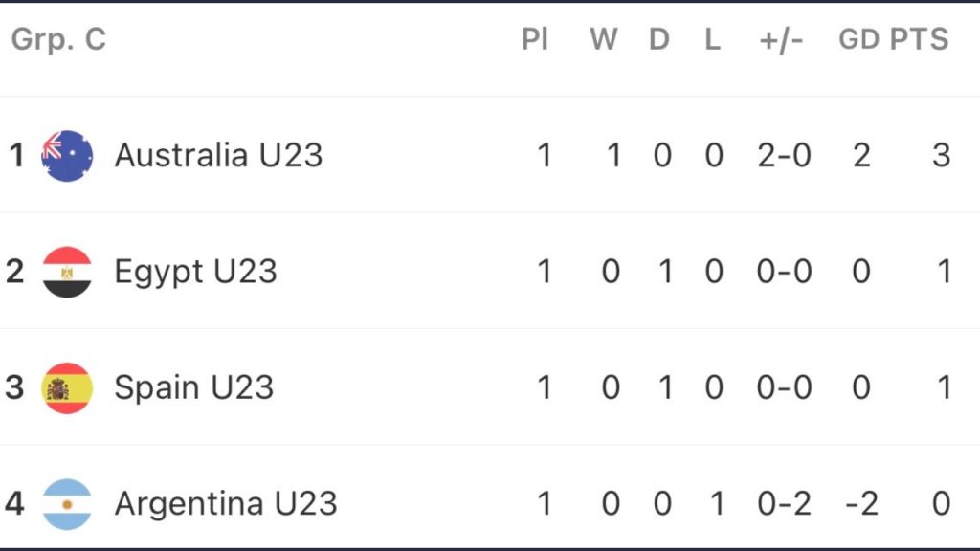Viewport: 980px width, 551px height.
Task: Open the Egypt U23 team page
Action: (x=195, y=273)
